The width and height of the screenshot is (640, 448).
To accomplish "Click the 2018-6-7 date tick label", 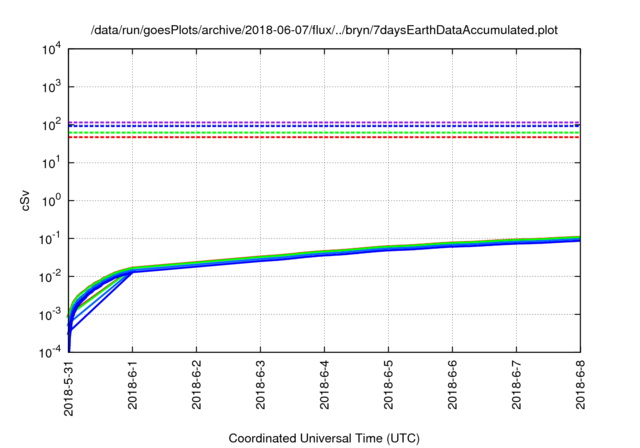I will tap(517, 384).
